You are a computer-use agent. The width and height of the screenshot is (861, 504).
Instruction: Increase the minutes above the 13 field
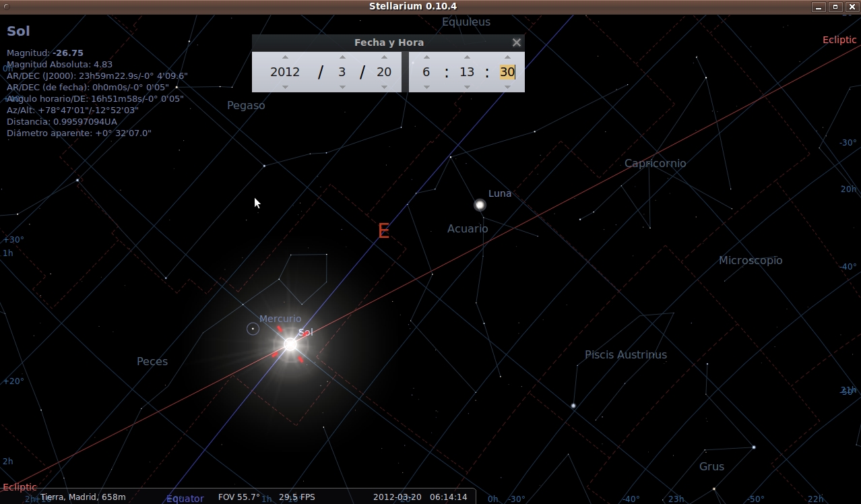pos(467,57)
